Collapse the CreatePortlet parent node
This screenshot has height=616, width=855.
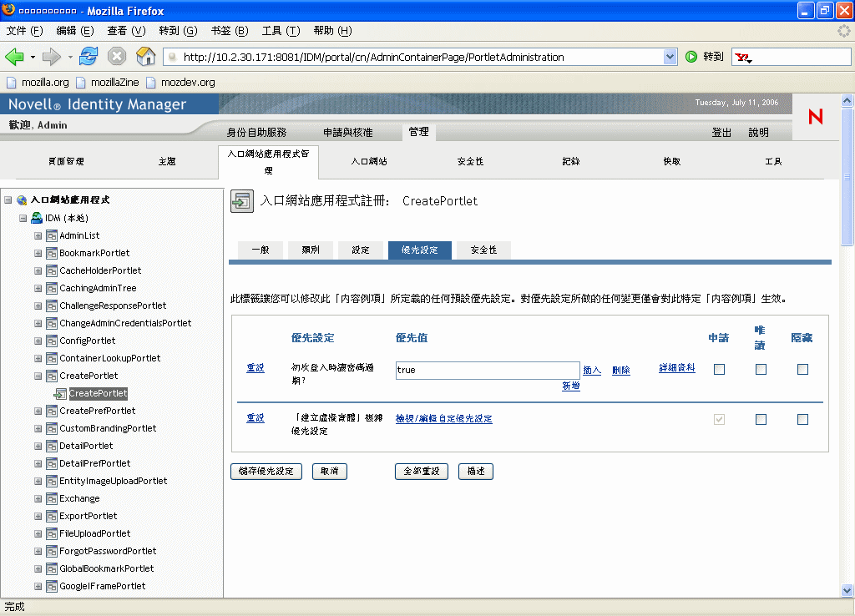(x=38, y=376)
